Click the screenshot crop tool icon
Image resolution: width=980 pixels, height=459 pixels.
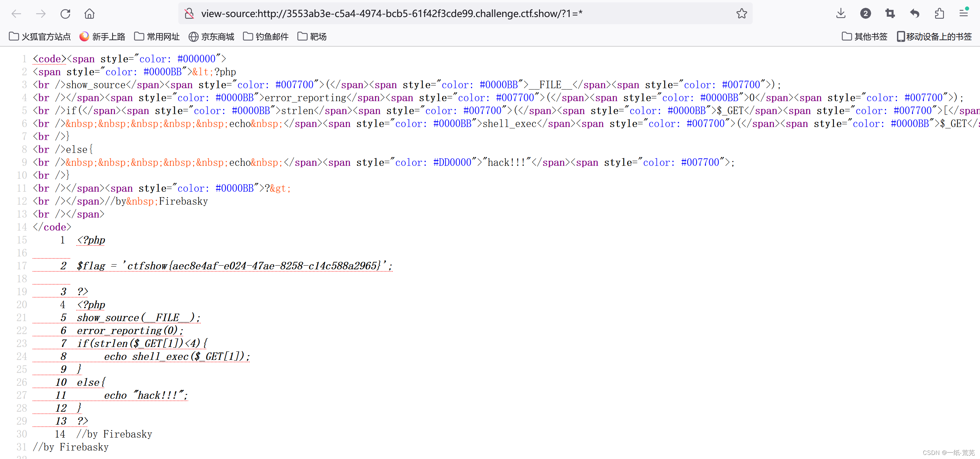pos(890,14)
